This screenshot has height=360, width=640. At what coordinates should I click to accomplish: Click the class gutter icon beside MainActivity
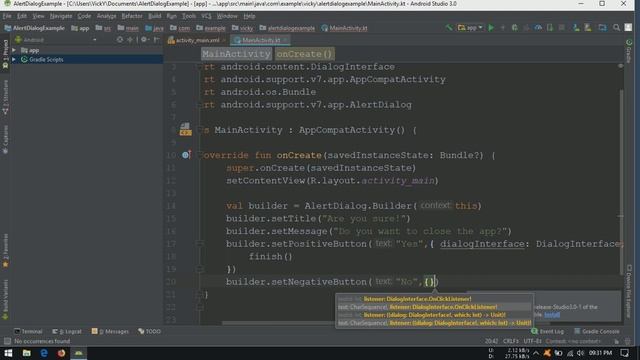(185, 129)
